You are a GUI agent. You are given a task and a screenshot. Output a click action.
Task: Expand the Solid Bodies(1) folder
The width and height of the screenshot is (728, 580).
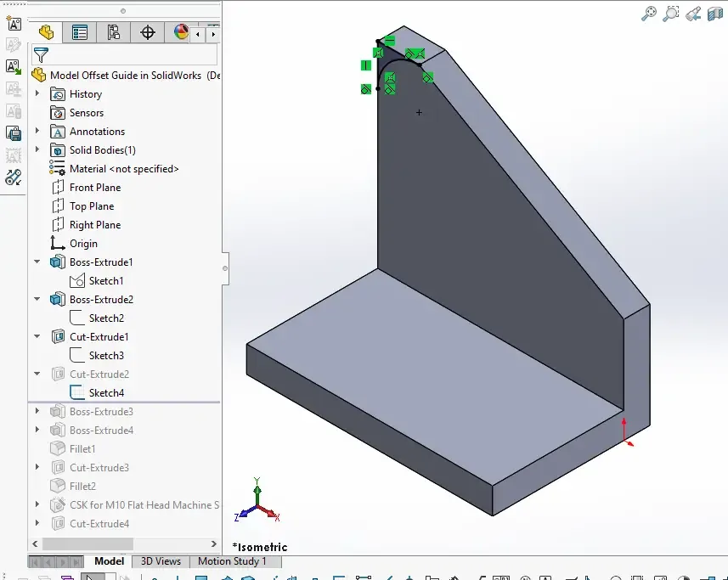coord(37,150)
